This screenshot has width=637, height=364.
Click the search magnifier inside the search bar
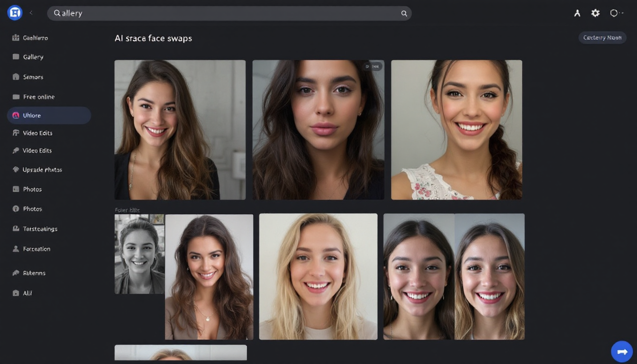pos(404,13)
